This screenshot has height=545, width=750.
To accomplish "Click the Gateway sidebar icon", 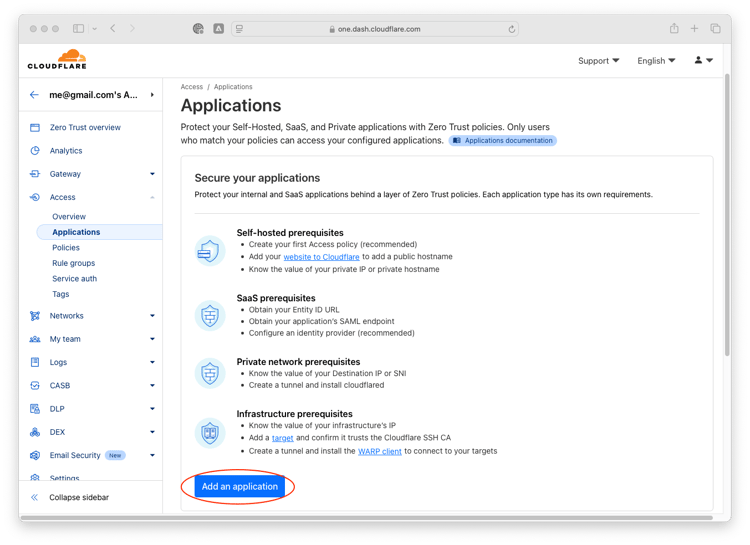I will 35,174.
